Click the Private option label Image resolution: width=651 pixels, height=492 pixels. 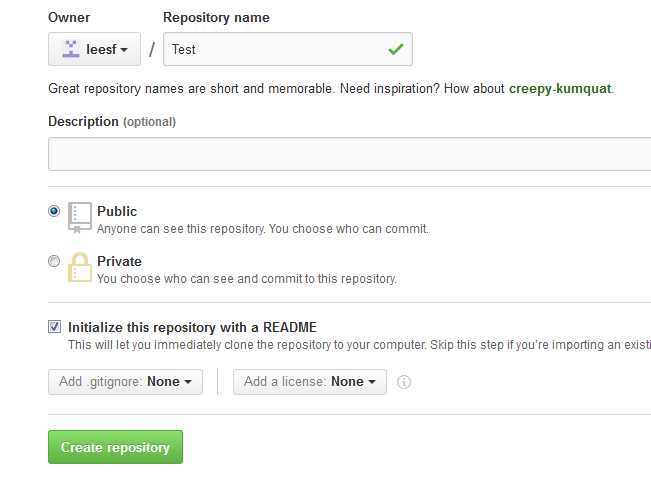click(119, 262)
